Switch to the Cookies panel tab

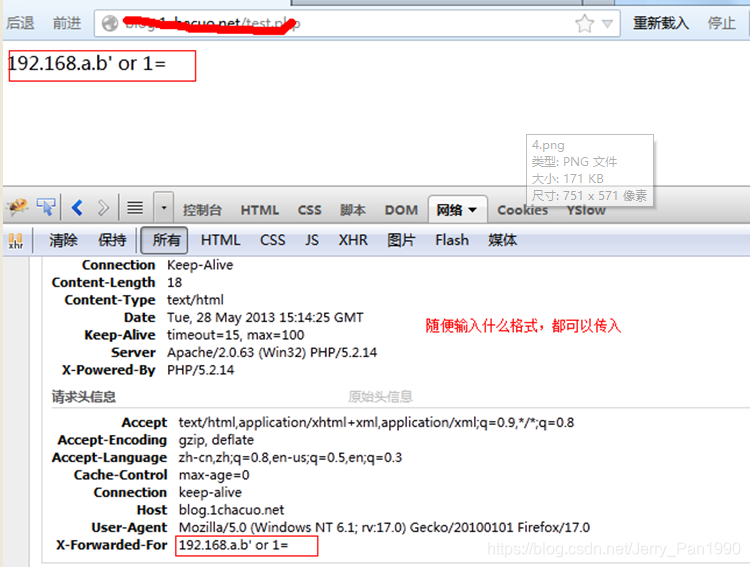click(x=522, y=210)
